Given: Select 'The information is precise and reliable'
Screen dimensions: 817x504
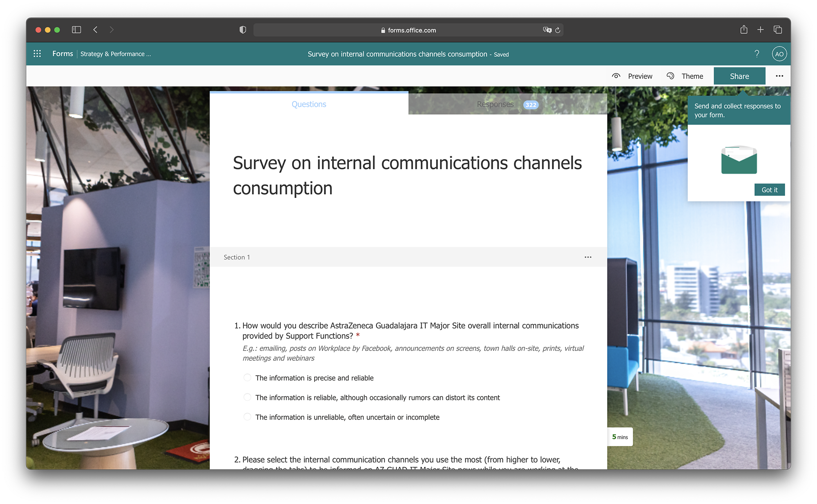Looking at the screenshot, I should point(247,377).
